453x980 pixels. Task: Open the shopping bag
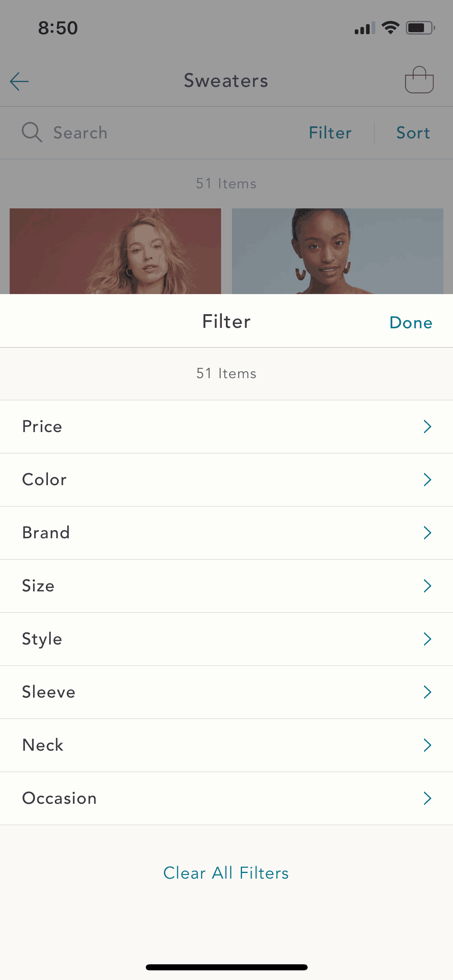[419, 80]
